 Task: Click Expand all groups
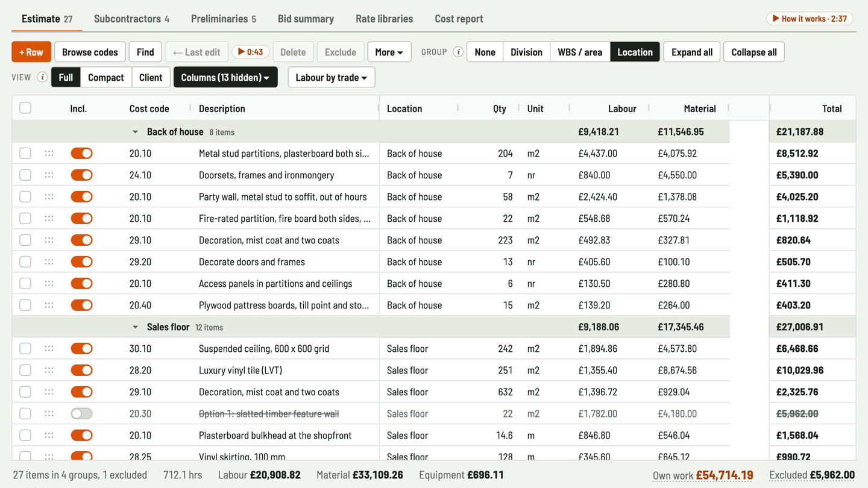tap(692, 52)
